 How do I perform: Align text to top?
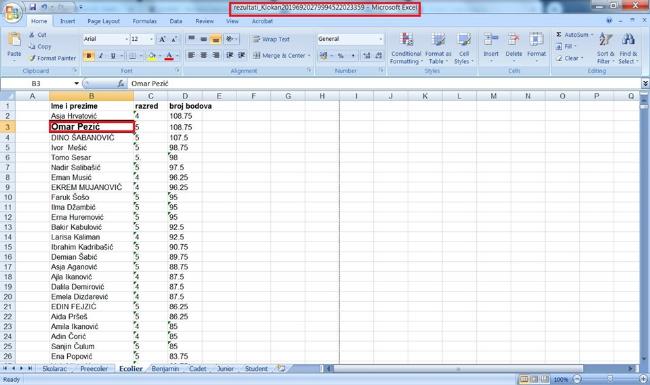191,39
